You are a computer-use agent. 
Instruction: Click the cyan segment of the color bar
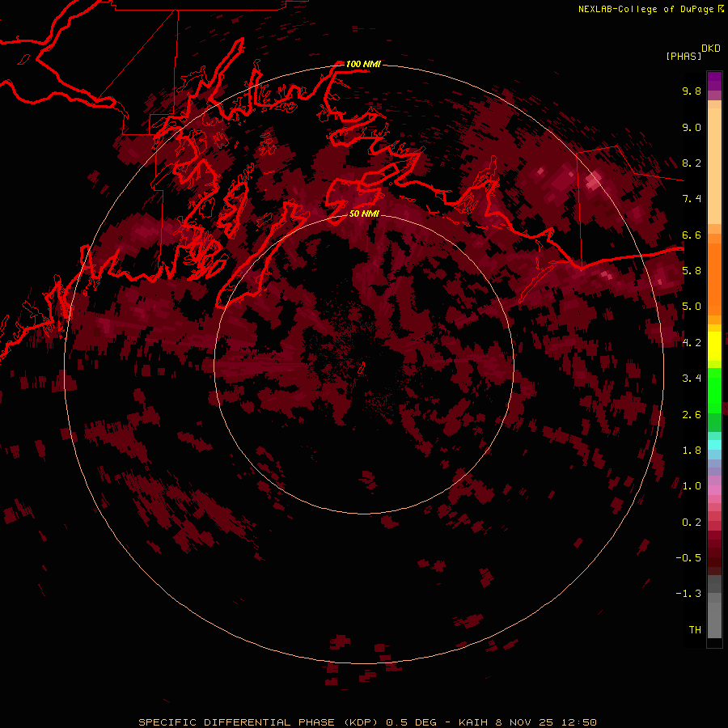(x=714, y=445)
